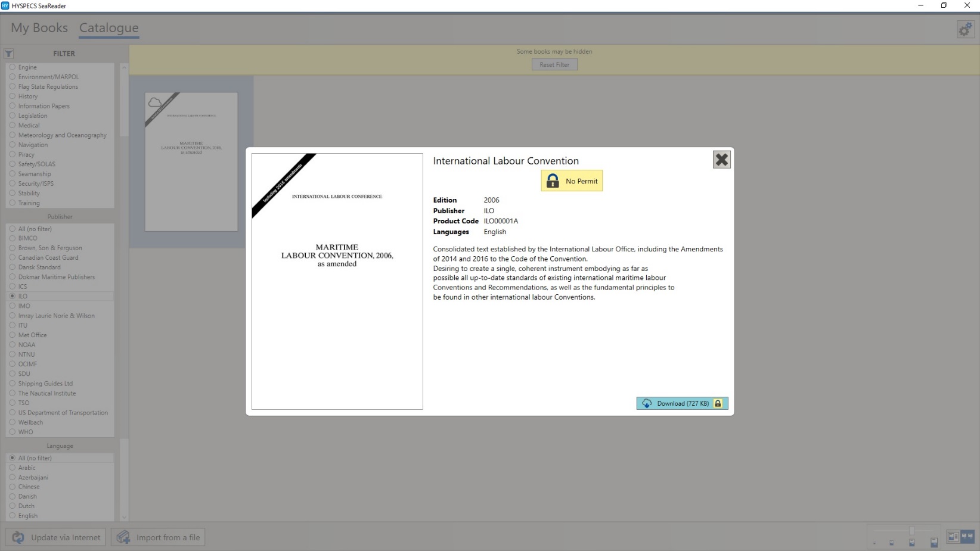Click the funnel filter icon

point(9,54)
